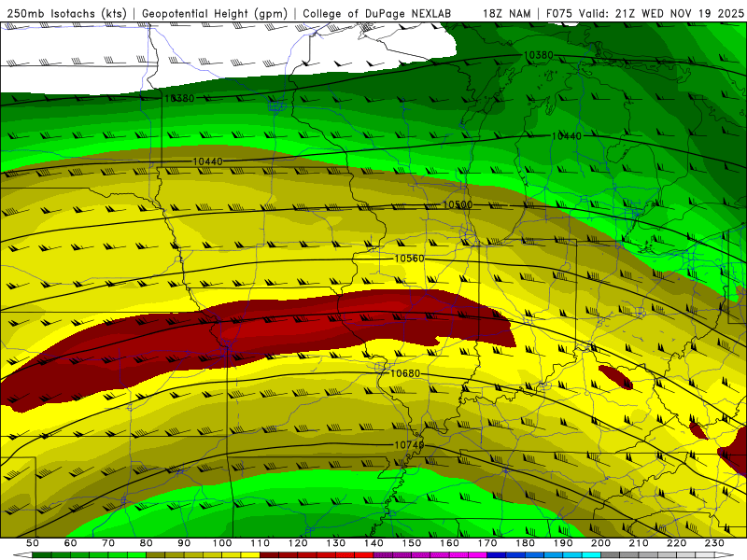This screenshot has height=560, width=747.
Task: Click the 'College of DuPage NEXLAB' header text
Action: 376,13
